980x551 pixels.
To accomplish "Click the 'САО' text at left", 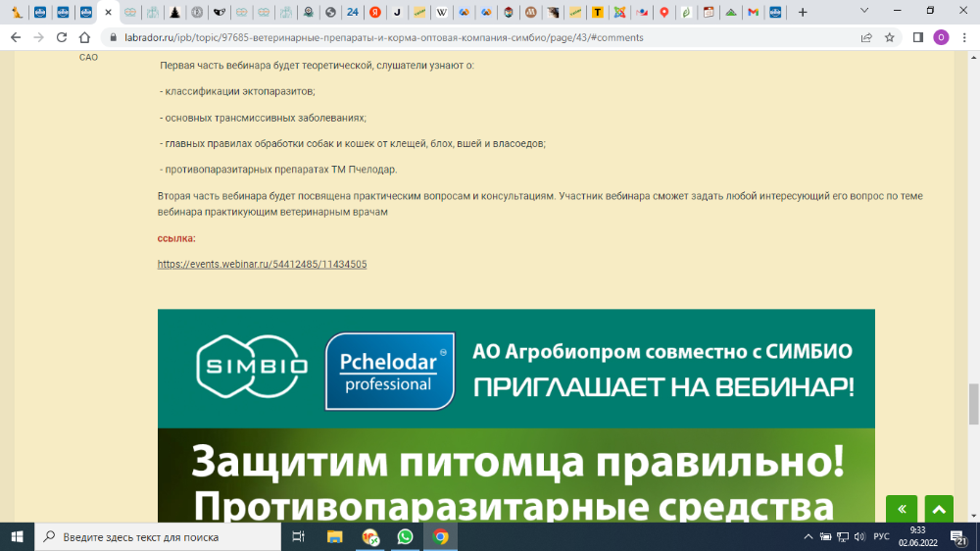I will coord(89,57).
